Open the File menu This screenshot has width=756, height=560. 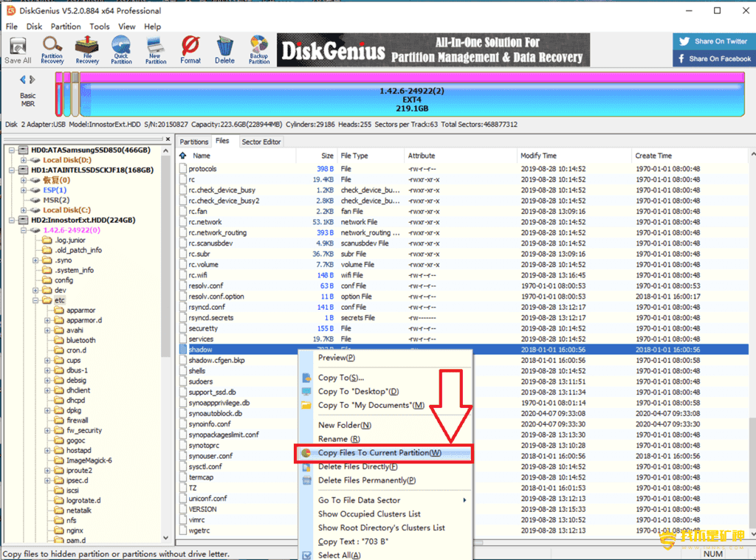(12, 27)
